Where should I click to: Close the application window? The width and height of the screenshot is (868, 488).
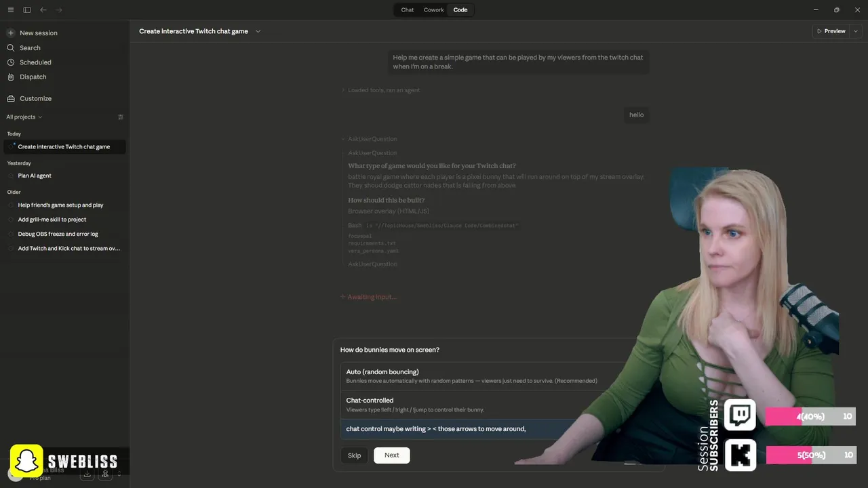[856, 10]
